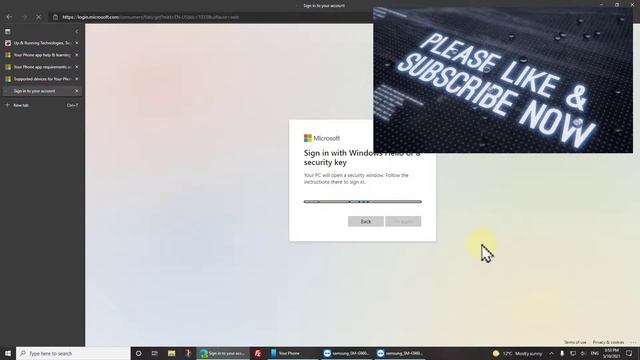Open the network tray icon
The height and width of the screenshot is (360, 640).
573,353
